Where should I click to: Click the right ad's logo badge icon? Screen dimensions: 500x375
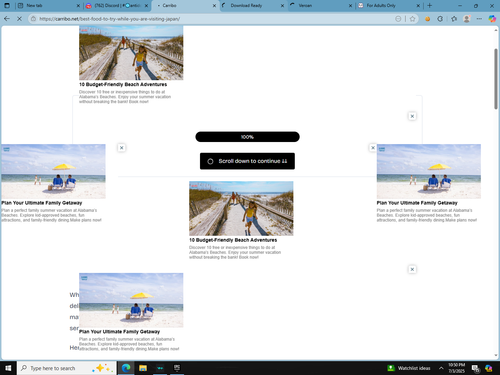(382, 149)
